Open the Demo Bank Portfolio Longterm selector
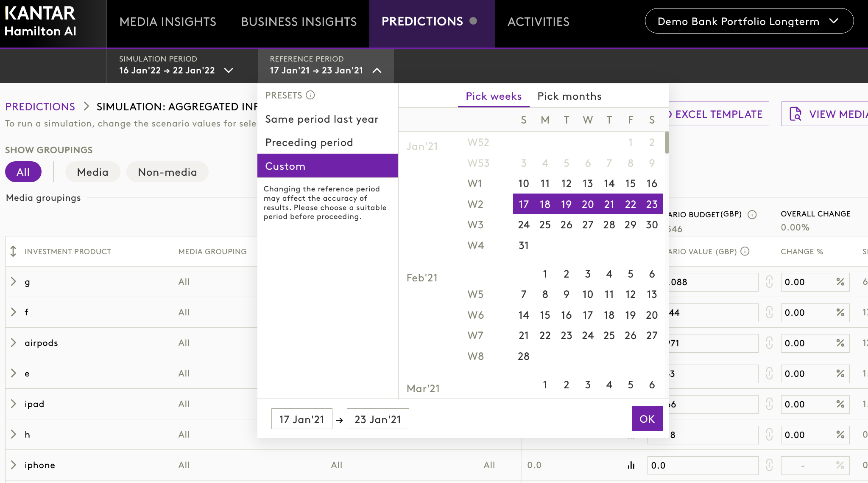This screenshot has width=868, height=483. [749, 21]
